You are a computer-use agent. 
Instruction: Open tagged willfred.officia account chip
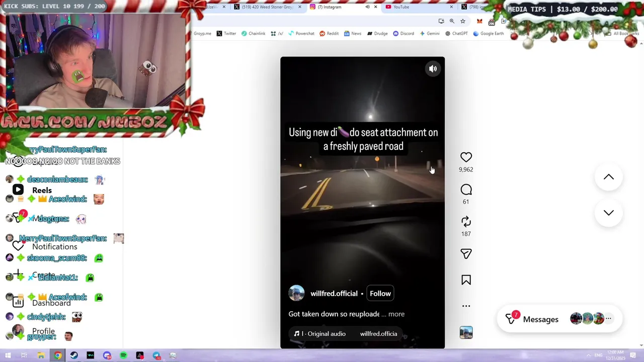point(378,334)
